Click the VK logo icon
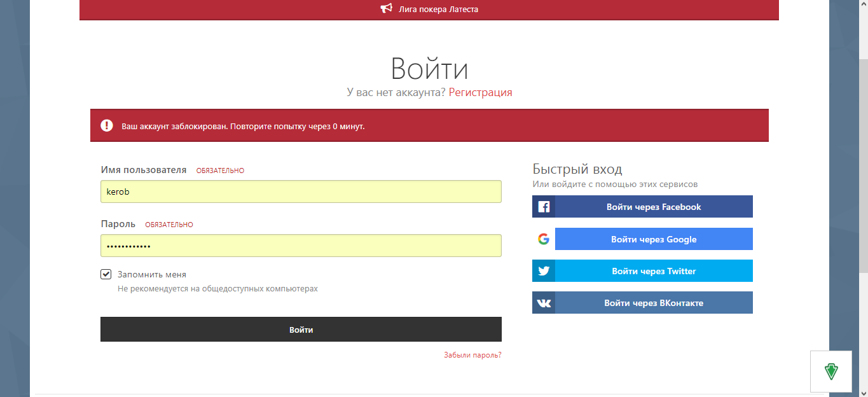The image size is (868, 397). [544, 303]
